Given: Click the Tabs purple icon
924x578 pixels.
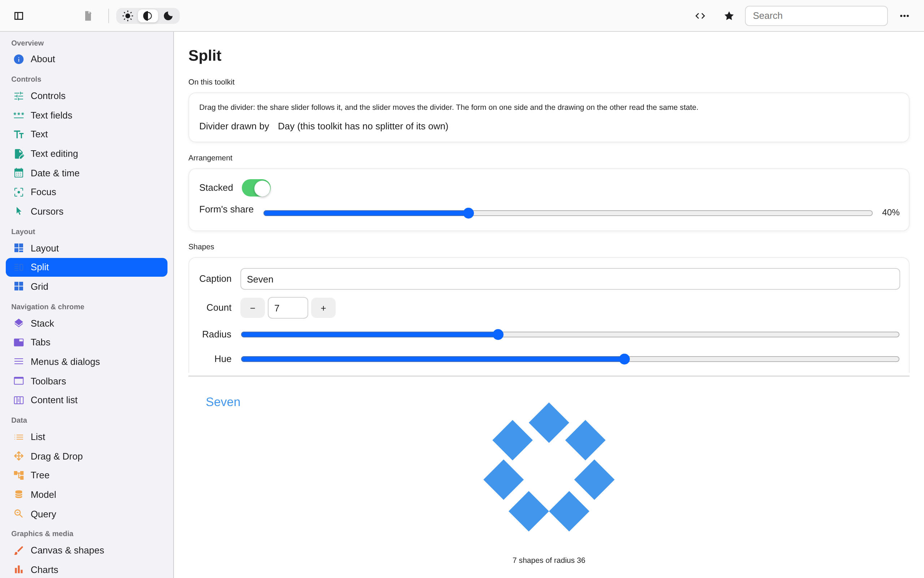Looking at the screenshot, I should [x=19, y=342].
